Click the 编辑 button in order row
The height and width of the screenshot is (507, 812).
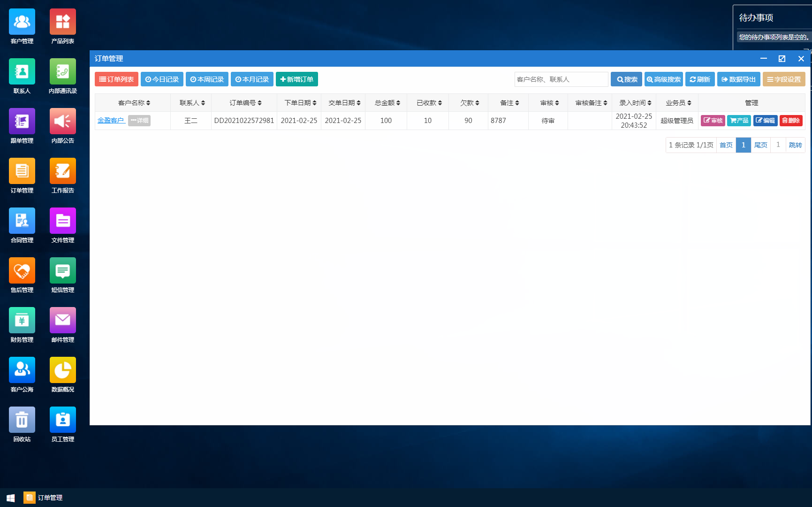[766, 121]
